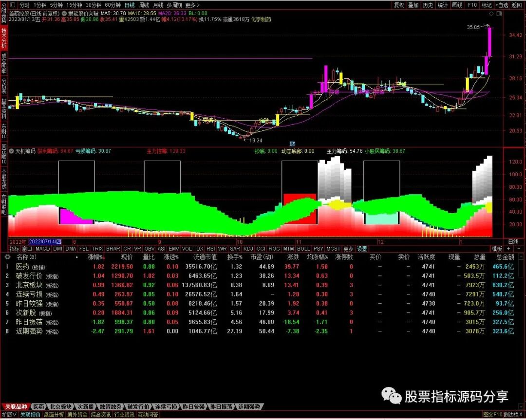This screenshot has width=526, height=420.
Task: Switch to the 关联品种 bottom tab
Action: tap(16, 406)
